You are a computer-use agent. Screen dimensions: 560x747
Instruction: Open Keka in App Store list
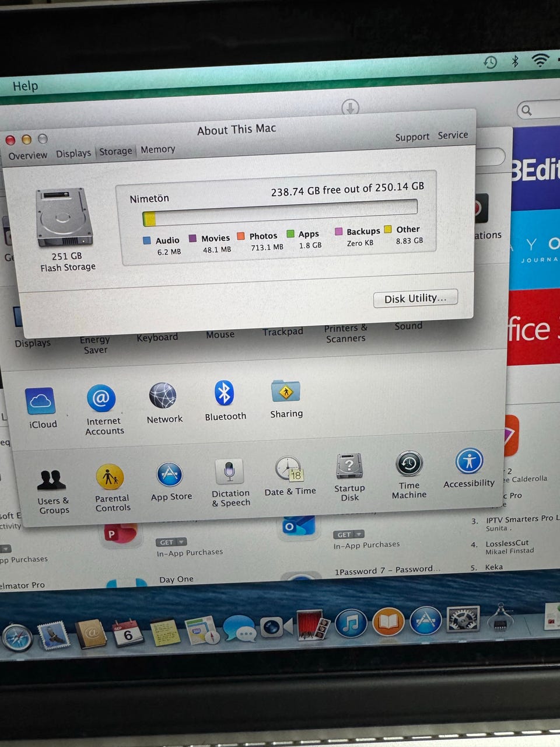pyautogui.click(x=494, y=567)
